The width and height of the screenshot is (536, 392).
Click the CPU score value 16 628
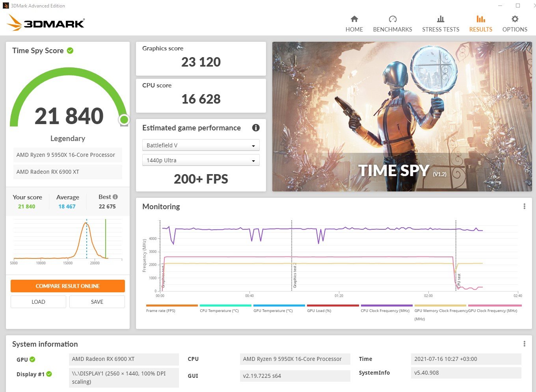201,99
